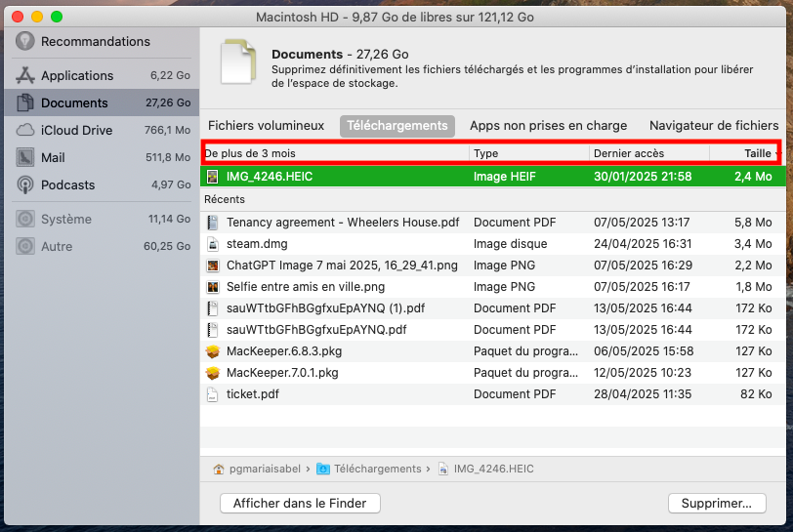Select the ticket.pdf file name
This screenshot has height=532, width=793.
pos(252,394)
